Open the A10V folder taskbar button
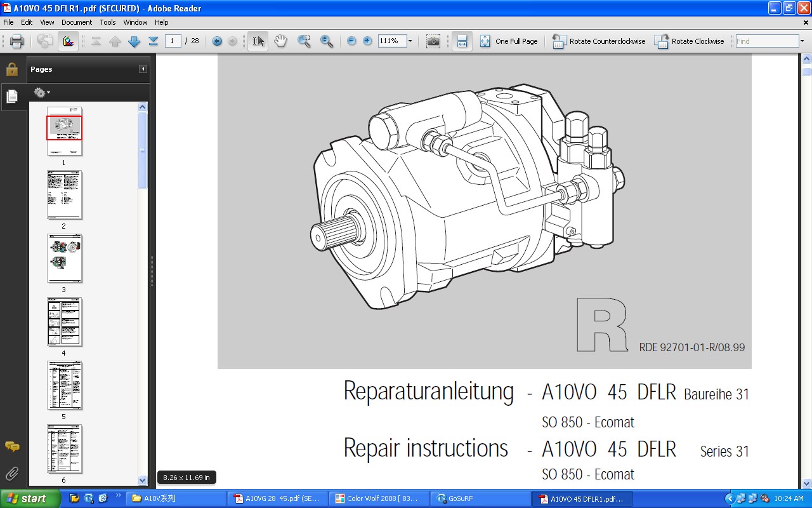This screenshot has width=812, height=508. (176, 498)
